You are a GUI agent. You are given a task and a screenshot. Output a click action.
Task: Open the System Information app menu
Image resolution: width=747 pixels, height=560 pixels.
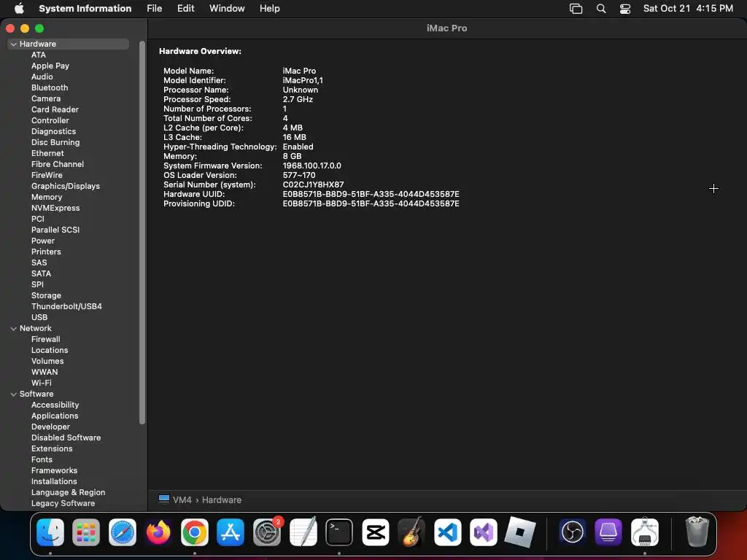pyautogui.click(x=85, y=9)
